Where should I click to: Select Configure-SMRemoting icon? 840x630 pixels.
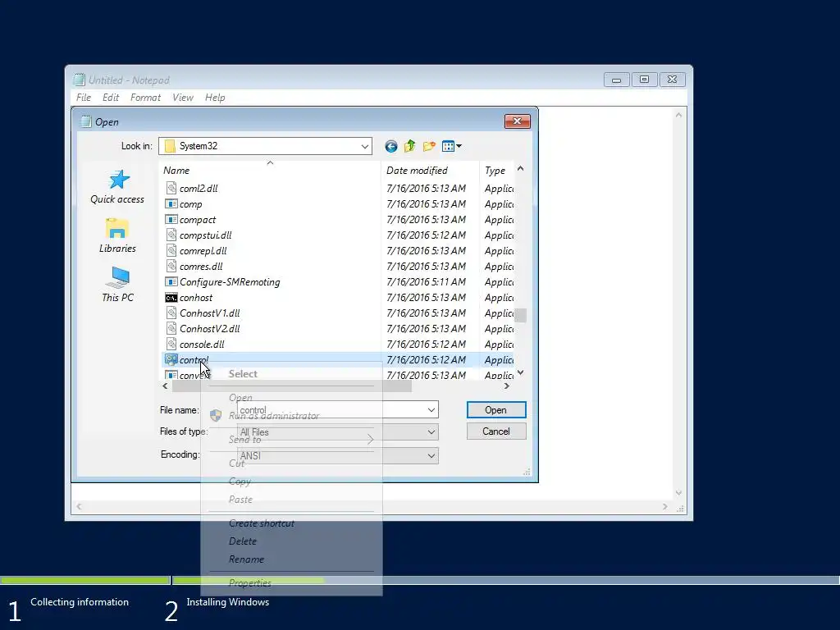(x=171, y=281)
